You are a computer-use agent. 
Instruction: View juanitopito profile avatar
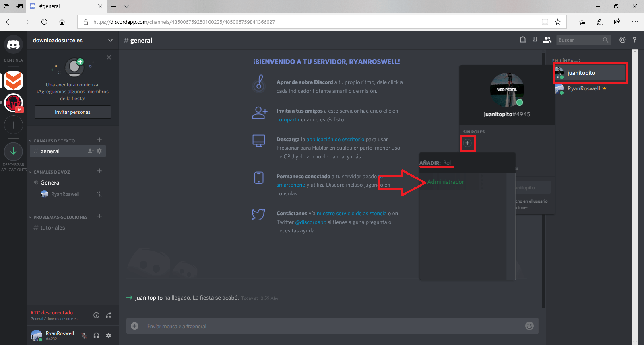point(507,90)
